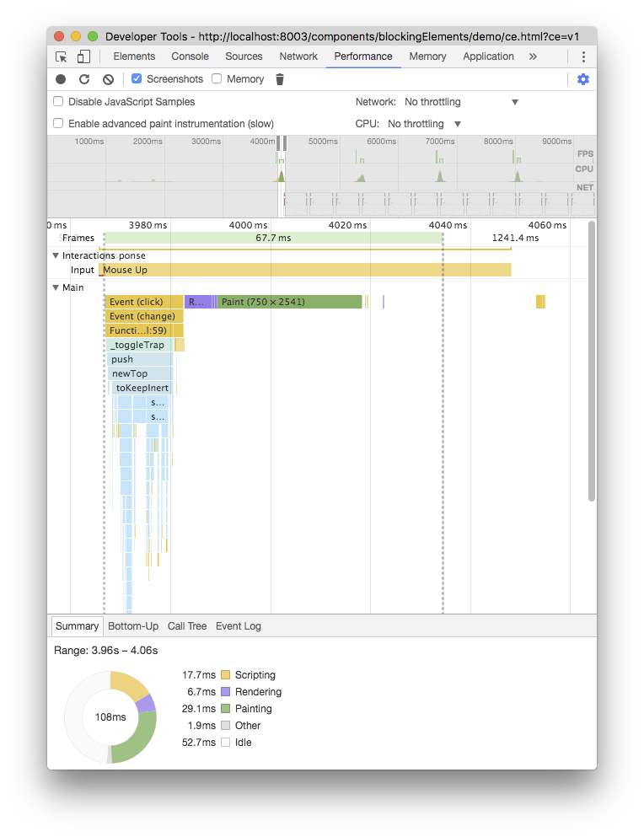Select the Summary tab
This screenshot has height=837, width=644.
click(77, 626)
